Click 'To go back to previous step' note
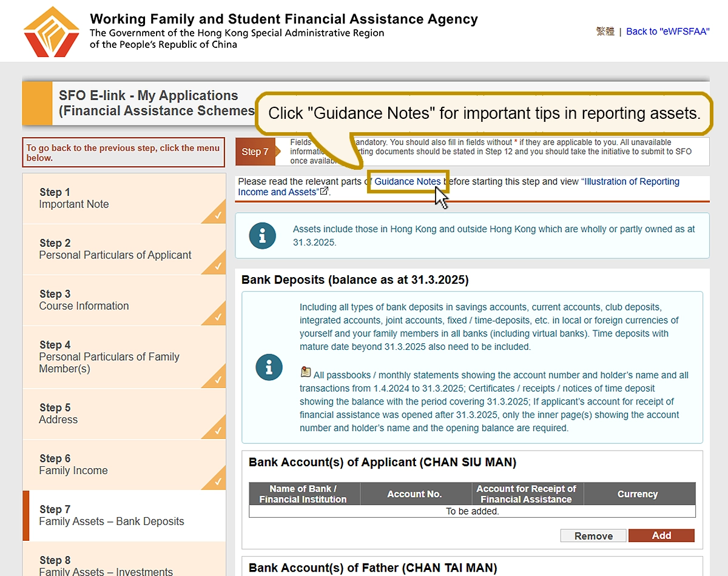Image resolution: width=728 pixels, height=576 pixels. [123, 153]
